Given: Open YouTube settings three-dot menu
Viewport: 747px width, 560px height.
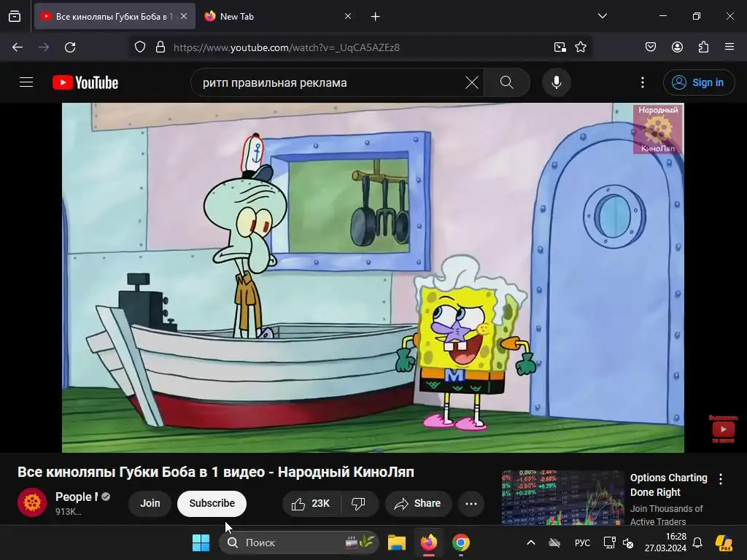Looking at the screenshot, I should pyautogui.click(x=643, y=83).
